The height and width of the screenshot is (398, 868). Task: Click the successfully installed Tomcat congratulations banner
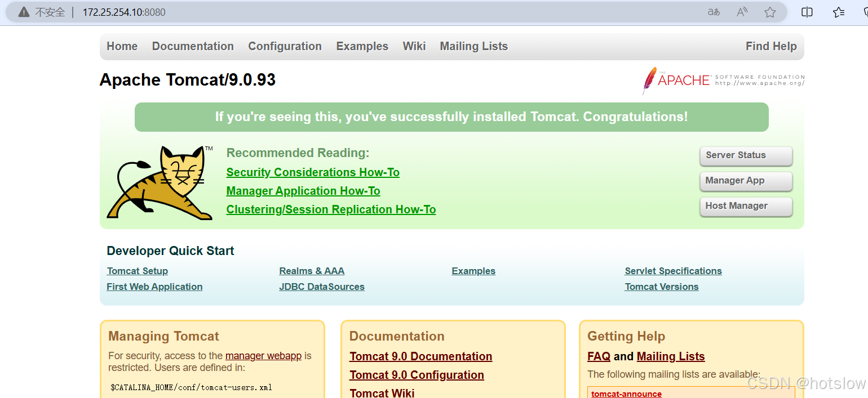[x=451, y=117]
